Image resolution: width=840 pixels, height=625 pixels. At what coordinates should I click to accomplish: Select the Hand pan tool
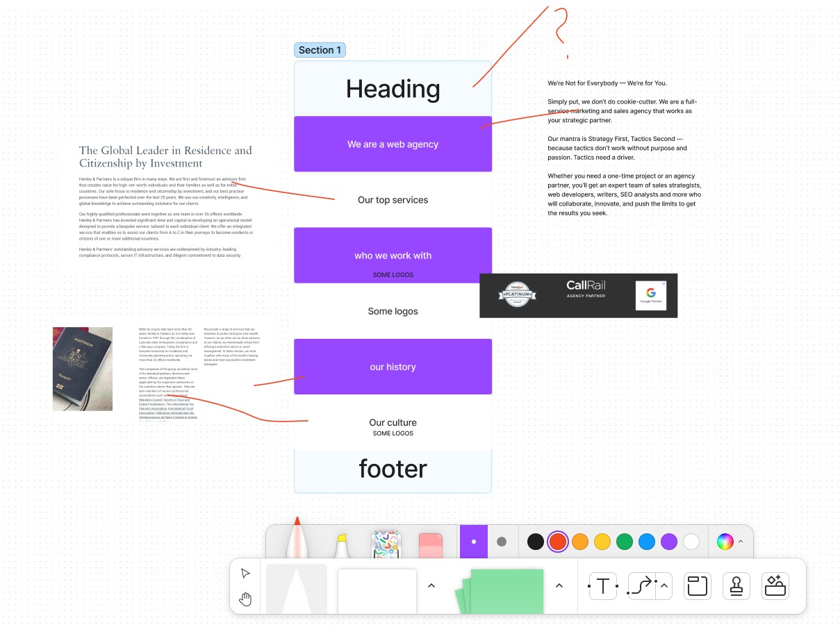245,599
